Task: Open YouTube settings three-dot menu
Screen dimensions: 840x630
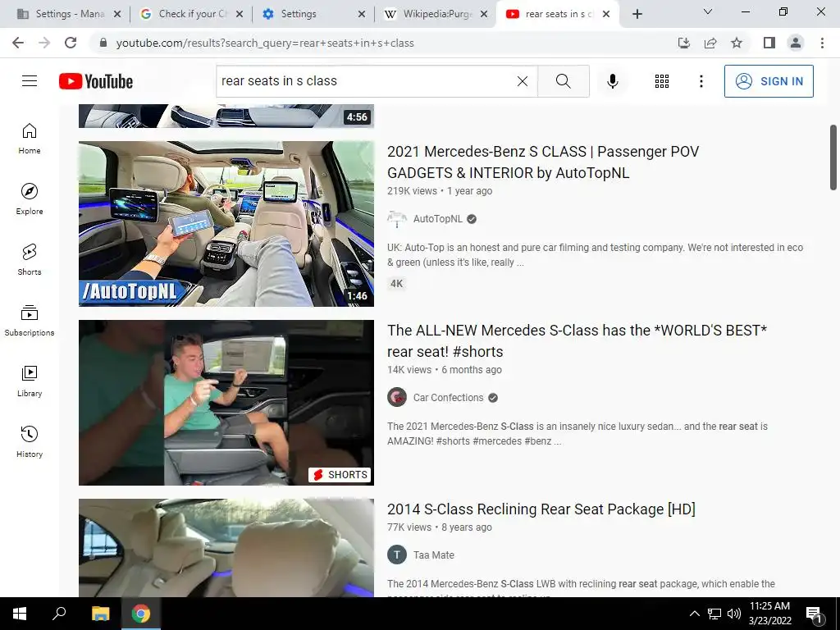Action: coord(701,81)
